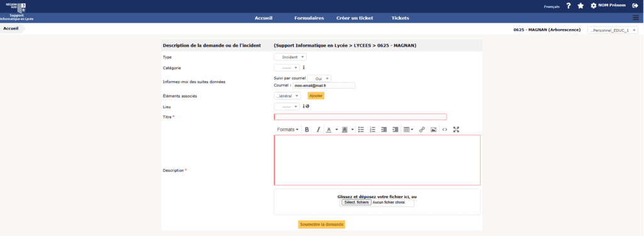This screenshot has width=644, height=236.
Task: Open settings gear beside NOM Prénom
Action: 593,6
